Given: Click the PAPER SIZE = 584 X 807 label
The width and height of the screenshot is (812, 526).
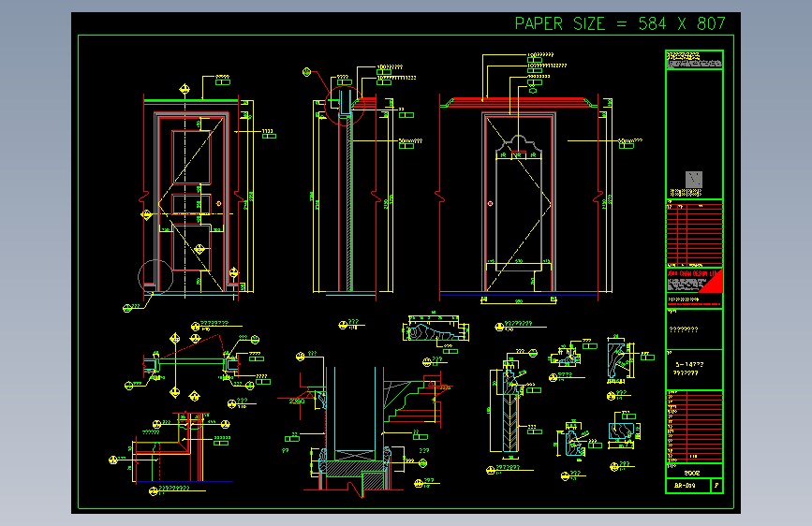Looking at the screenshot, I should 620,23.
